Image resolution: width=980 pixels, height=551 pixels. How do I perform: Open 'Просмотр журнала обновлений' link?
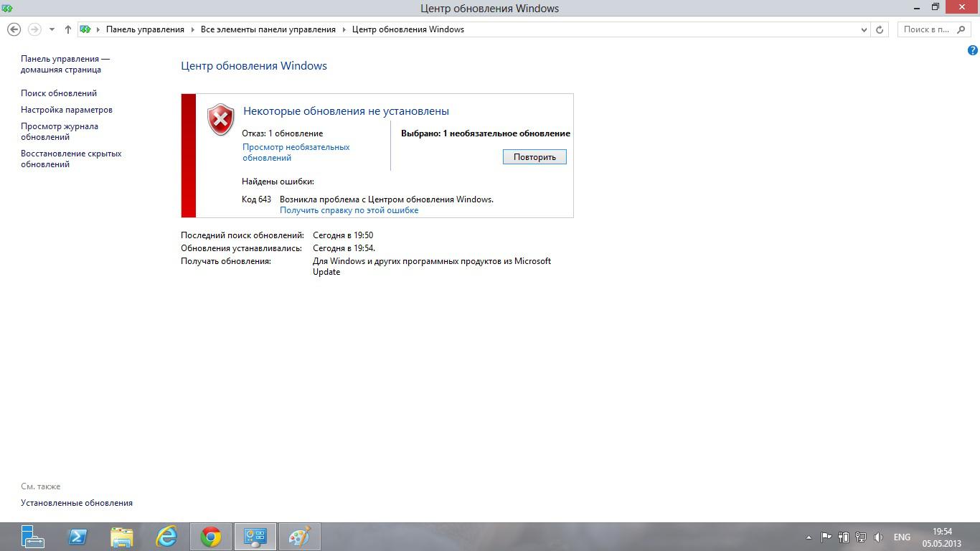coord(60,131)
